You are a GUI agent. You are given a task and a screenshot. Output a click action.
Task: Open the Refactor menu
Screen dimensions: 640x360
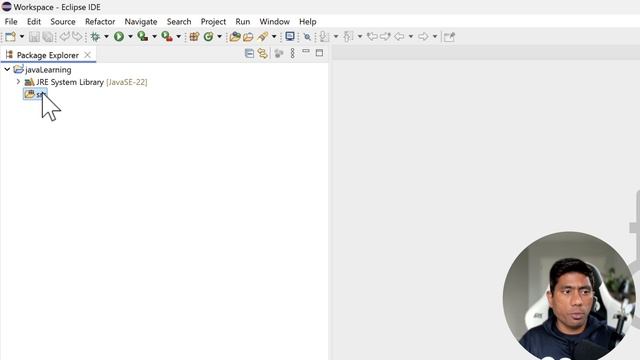point(100,22)
